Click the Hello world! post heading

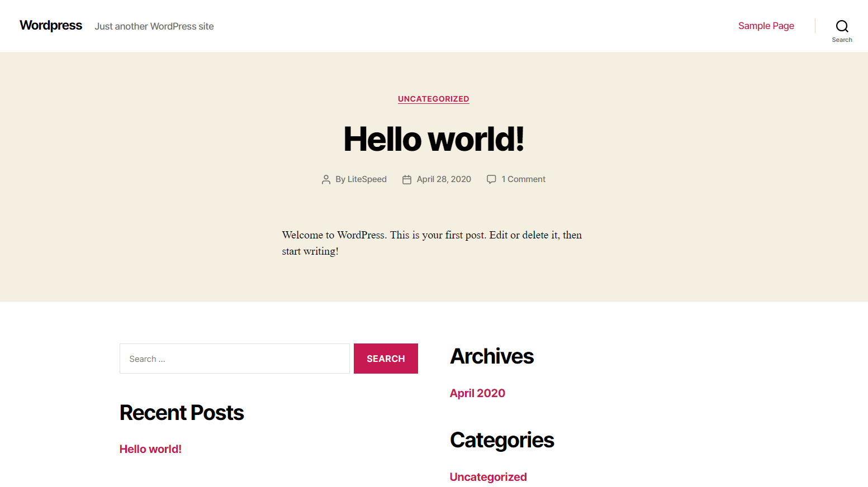point(434,139)
